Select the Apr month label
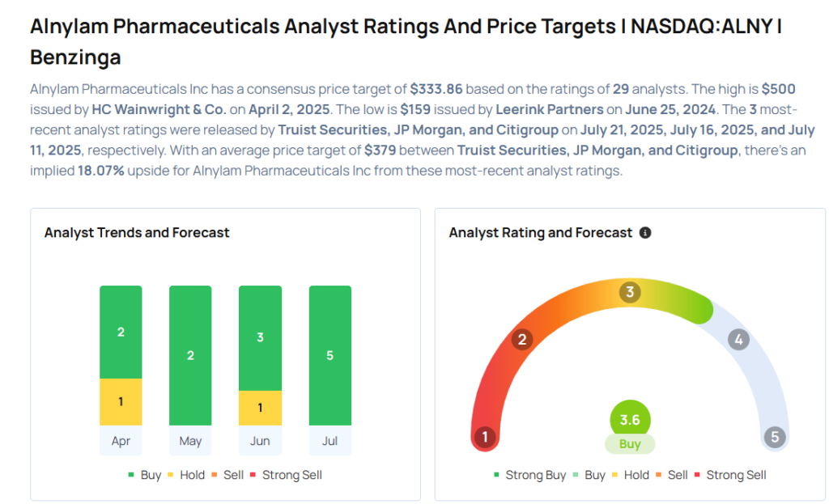This screenshot has width=829, height=504. [121, 441]
